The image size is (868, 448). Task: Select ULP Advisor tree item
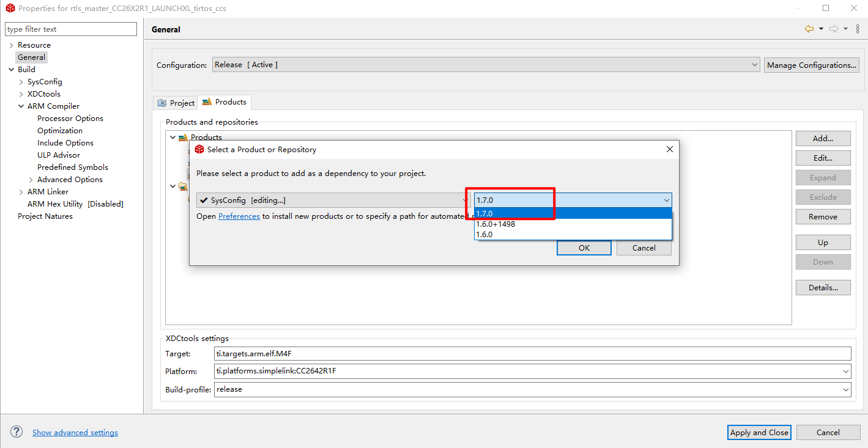[59, 155]
